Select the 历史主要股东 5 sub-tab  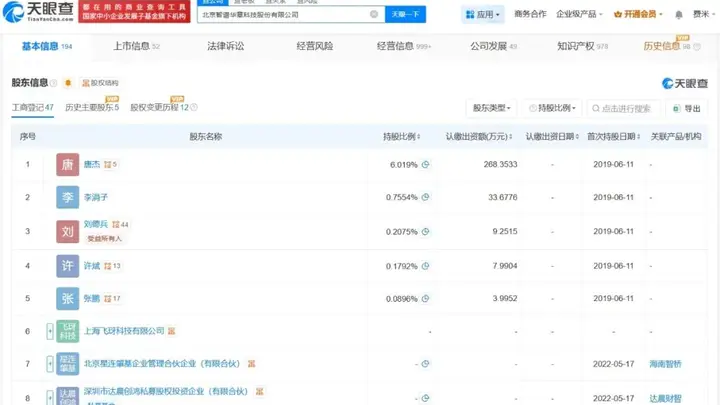coord(92,107)
